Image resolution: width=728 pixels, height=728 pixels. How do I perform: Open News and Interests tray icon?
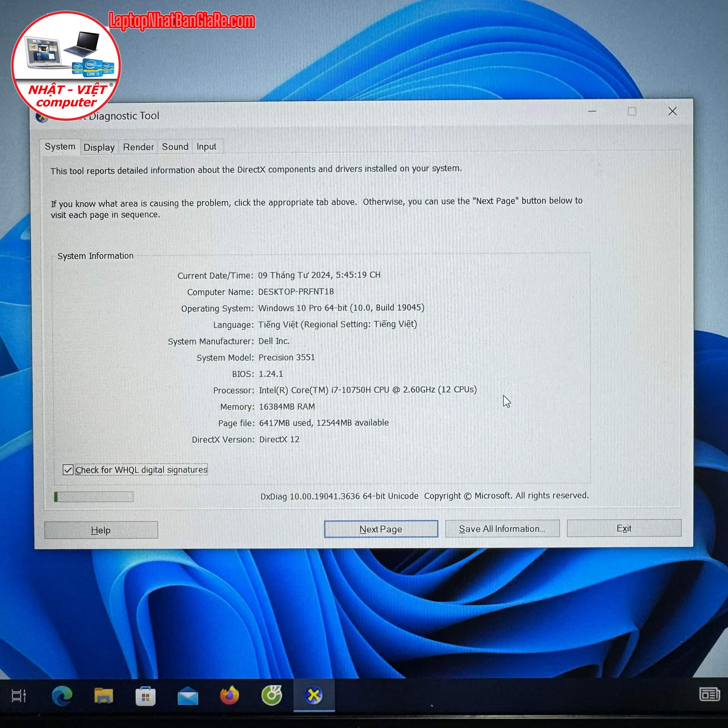click(x=709, y=694)
